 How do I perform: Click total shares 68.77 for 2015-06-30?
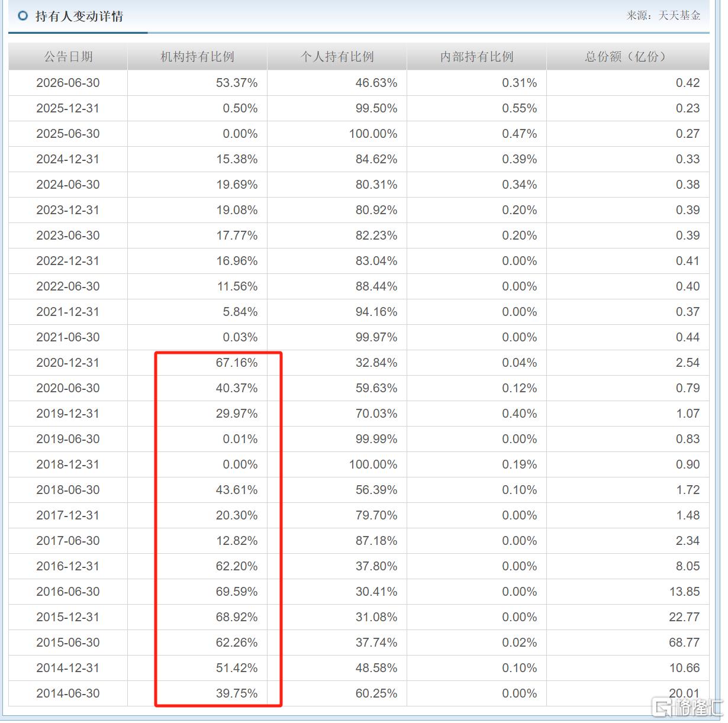click(685, 643)
